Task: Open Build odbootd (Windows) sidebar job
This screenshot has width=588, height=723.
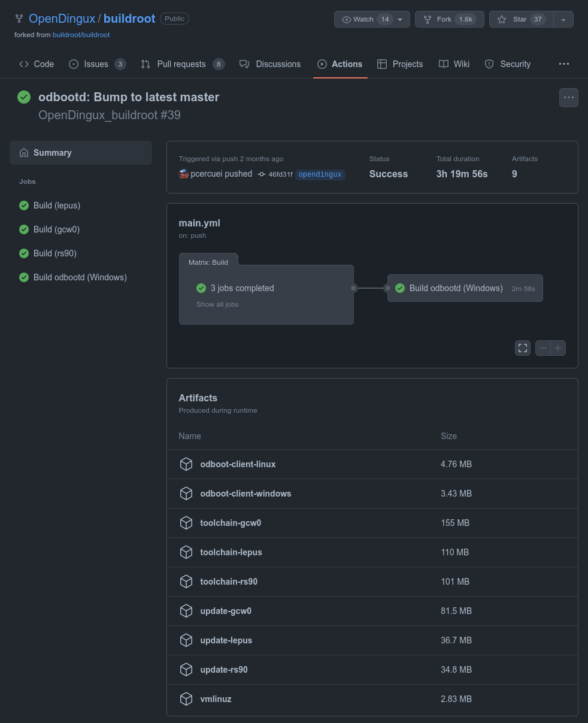Action: point(81,277)
